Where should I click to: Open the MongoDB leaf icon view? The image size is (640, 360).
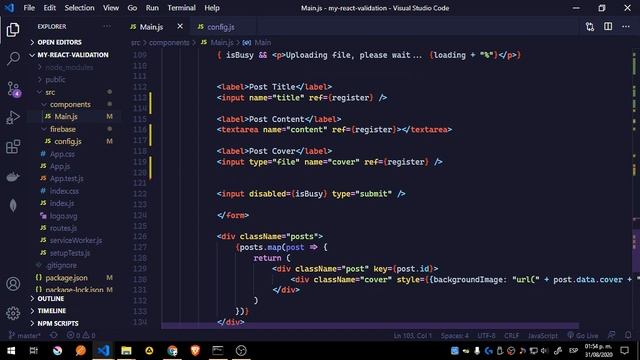13,205
